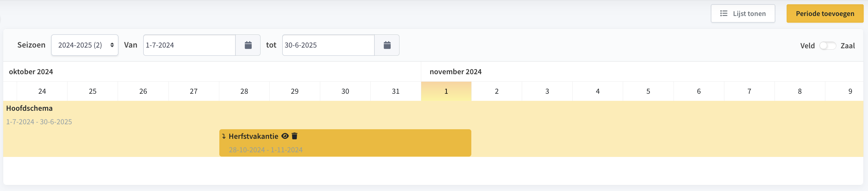Select the Zaal label next to toggle

pyautogui.click(x=847, y=45)
